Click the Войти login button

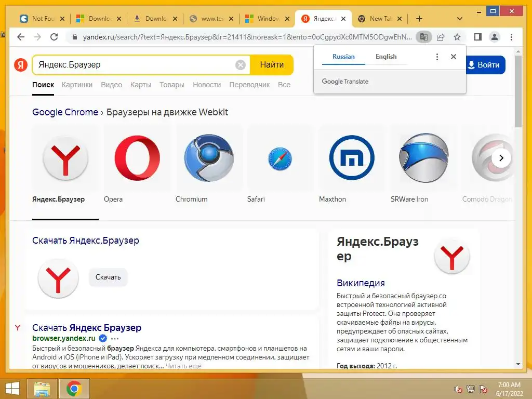(484, 65)
